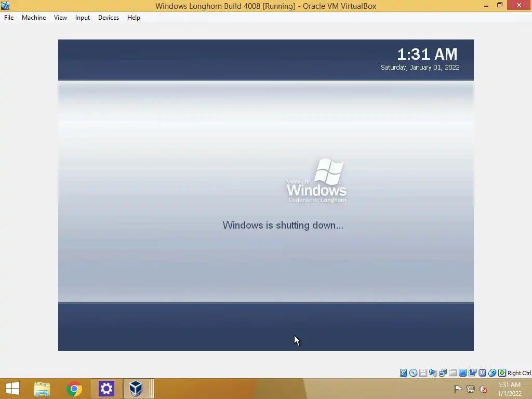Open the Help menu
Viewport: 532px width, 399px height.
coord(134,18)
